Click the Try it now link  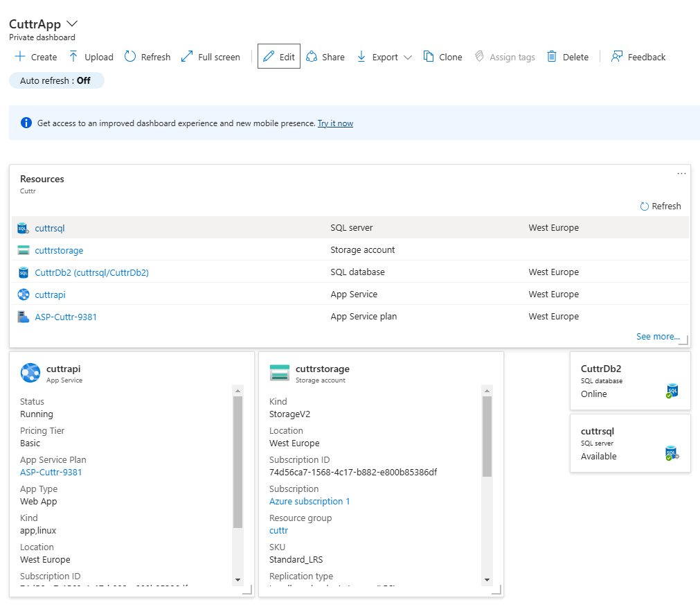pos(335,123)
